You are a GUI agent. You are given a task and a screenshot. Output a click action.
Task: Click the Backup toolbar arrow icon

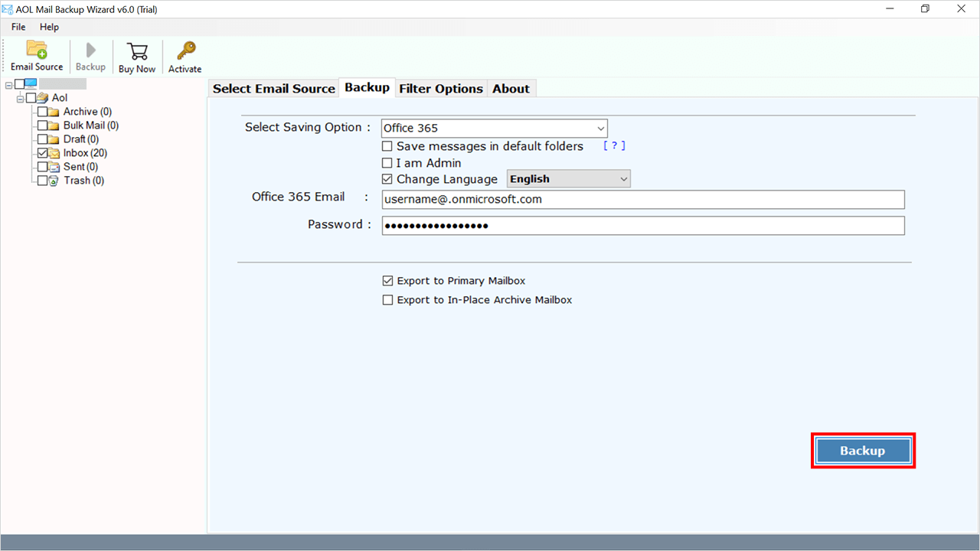tap(90, 51)
